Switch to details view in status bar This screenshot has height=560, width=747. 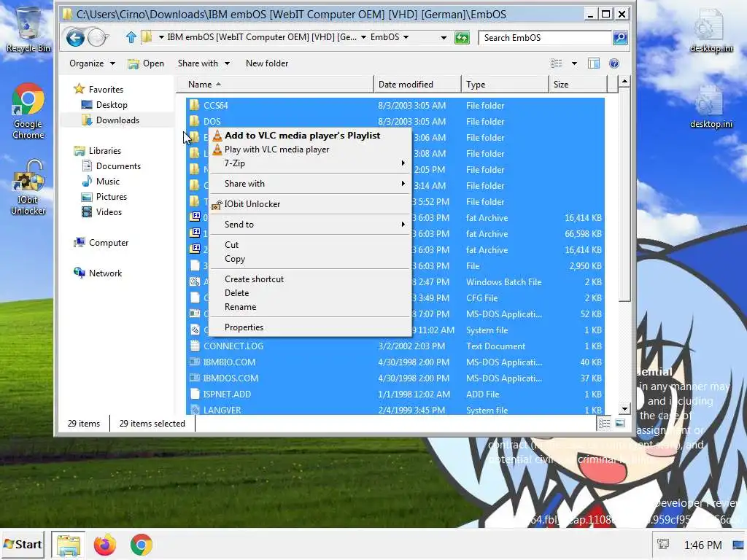pyautogui.click(x=604, y=424)
